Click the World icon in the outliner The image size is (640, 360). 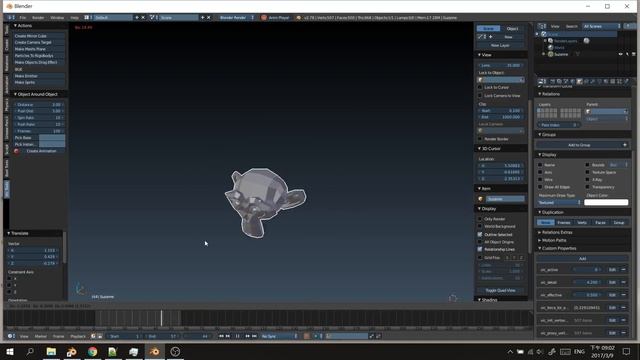(551, 47)
